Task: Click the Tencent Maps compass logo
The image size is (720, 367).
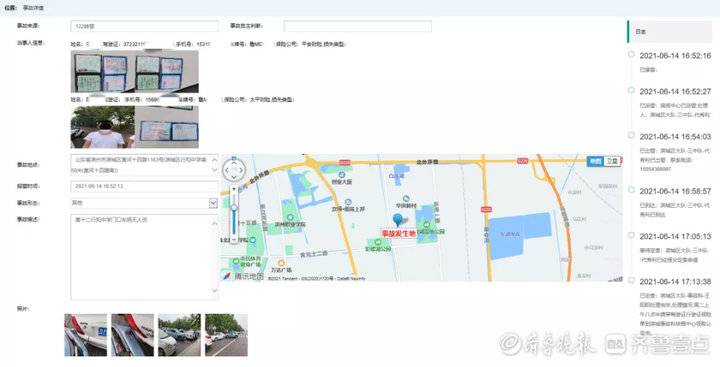Action: [x=227, y=276]
